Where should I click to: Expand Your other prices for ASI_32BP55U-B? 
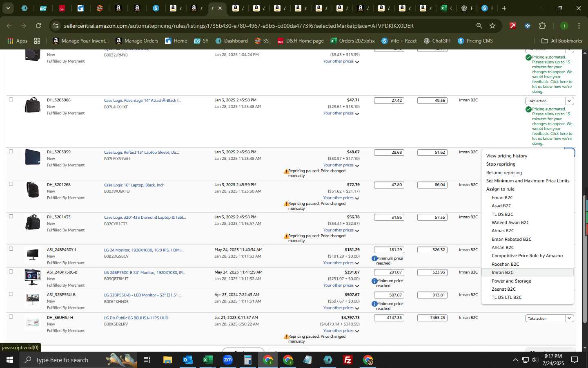(341, 308)
